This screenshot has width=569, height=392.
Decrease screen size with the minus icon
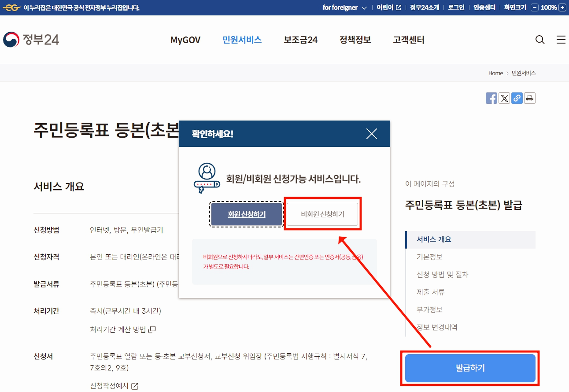click(x=535, y=7)
